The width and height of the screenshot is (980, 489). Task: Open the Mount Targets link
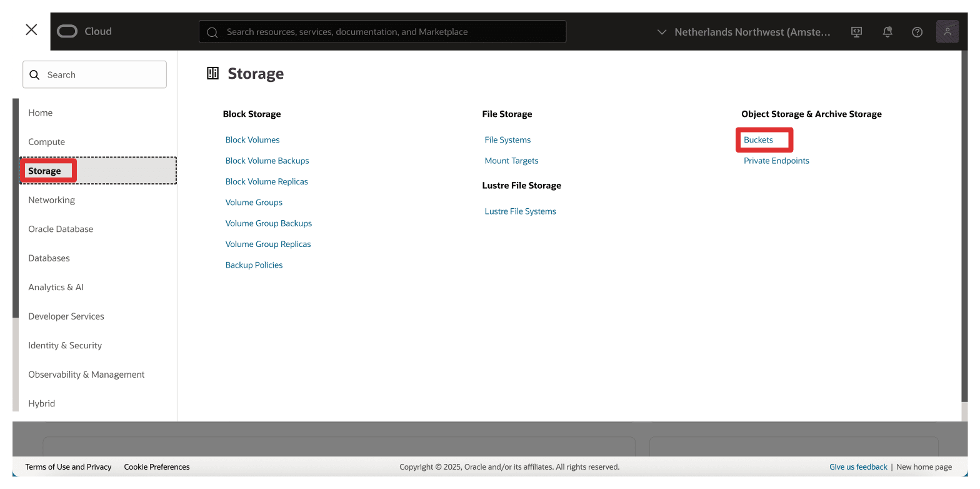click(512, 161)
